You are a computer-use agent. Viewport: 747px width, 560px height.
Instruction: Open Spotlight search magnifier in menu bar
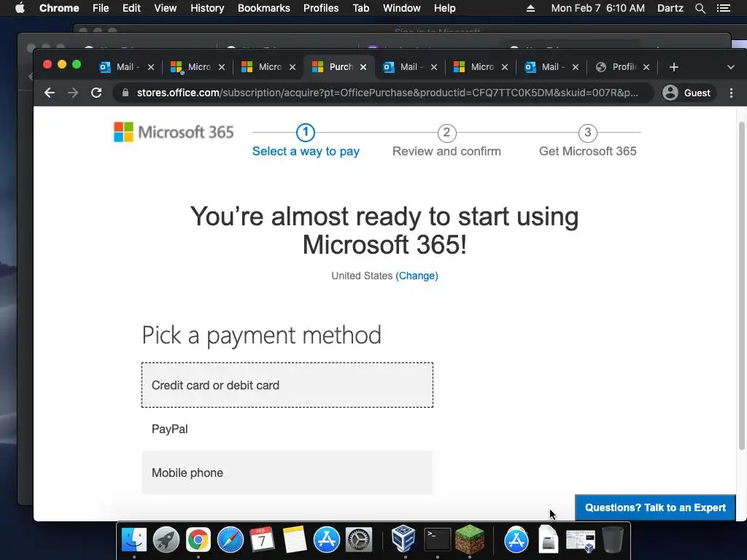[700, 8]
